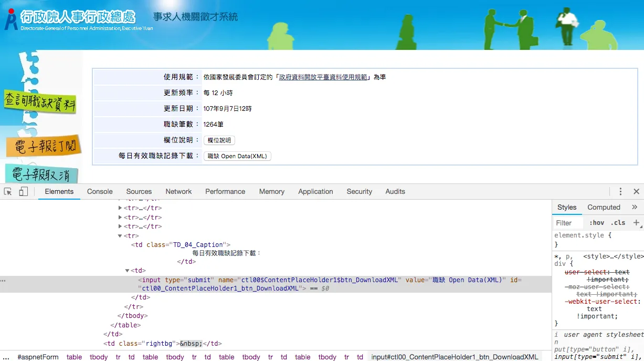Collapse the expanded td node arrow

[x=127, y=271]
